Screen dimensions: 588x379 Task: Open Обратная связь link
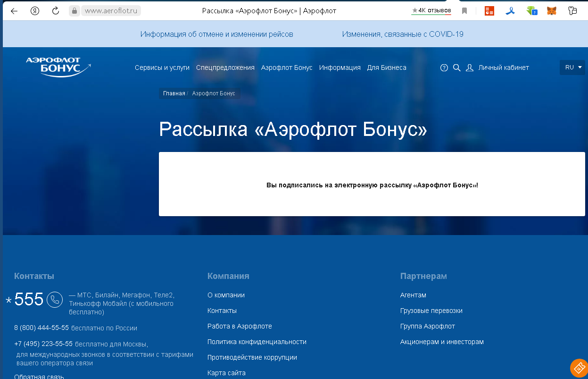pos(39,376)
